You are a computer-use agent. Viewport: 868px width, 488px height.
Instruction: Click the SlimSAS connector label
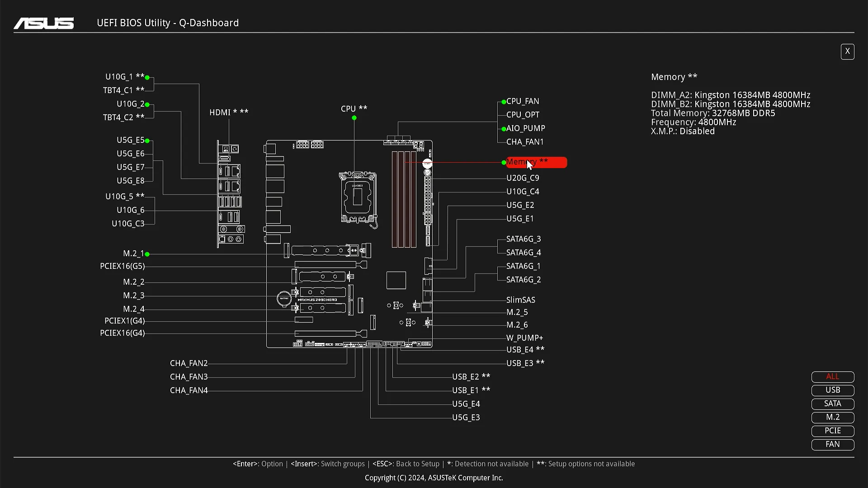520,300
